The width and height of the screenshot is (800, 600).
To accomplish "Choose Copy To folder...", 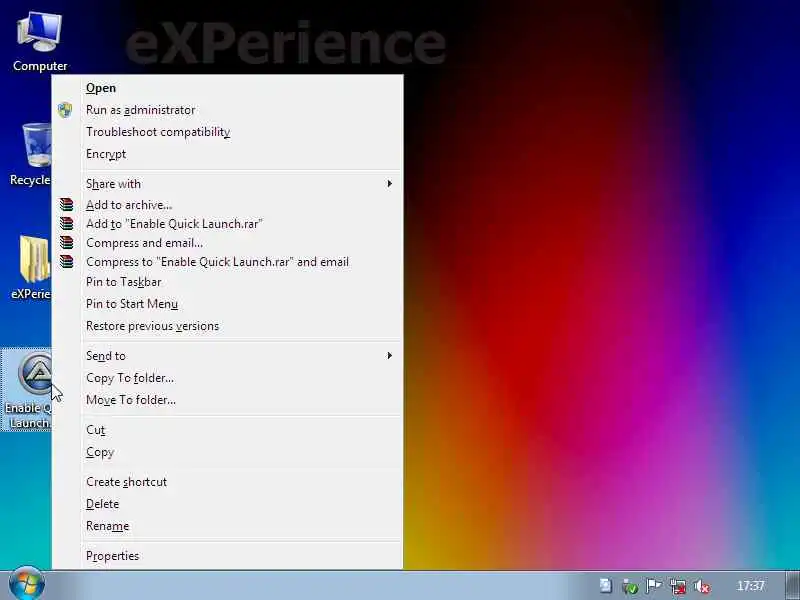I will tap(228, 378).
